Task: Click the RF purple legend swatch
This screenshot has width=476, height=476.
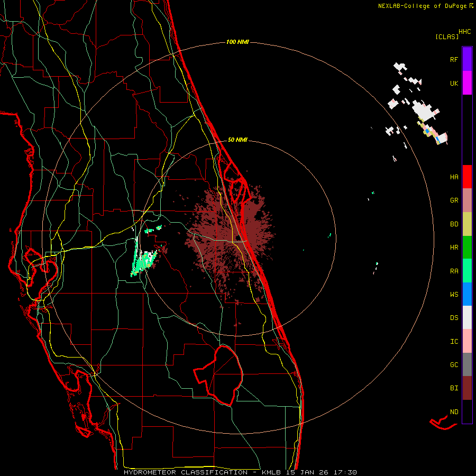Action: 467,59
